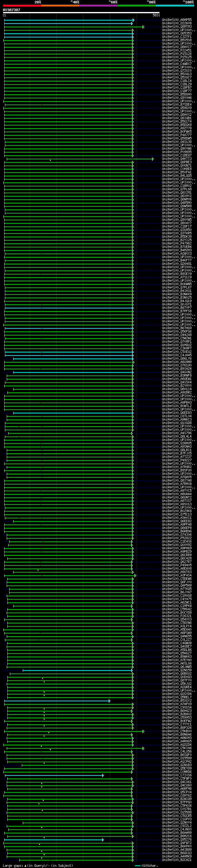This screenshot has height=868, width=197.
Task: Select label UniRef100_P22451
Action: pos(177,50)
